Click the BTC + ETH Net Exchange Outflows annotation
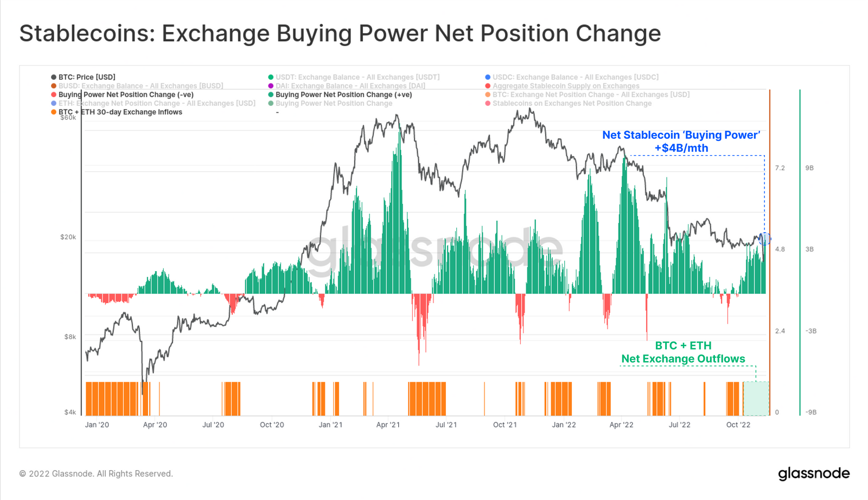The width and height of the screenshot is (868, 500). tap(683, 352)
